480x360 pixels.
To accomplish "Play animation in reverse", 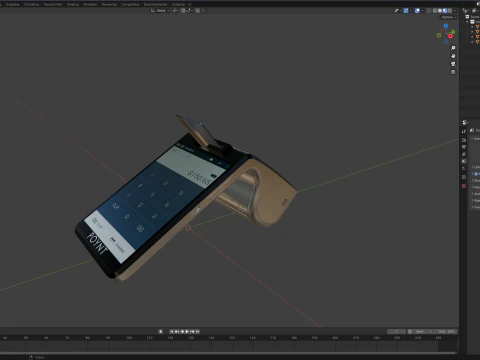I will [x=182, y=331].
